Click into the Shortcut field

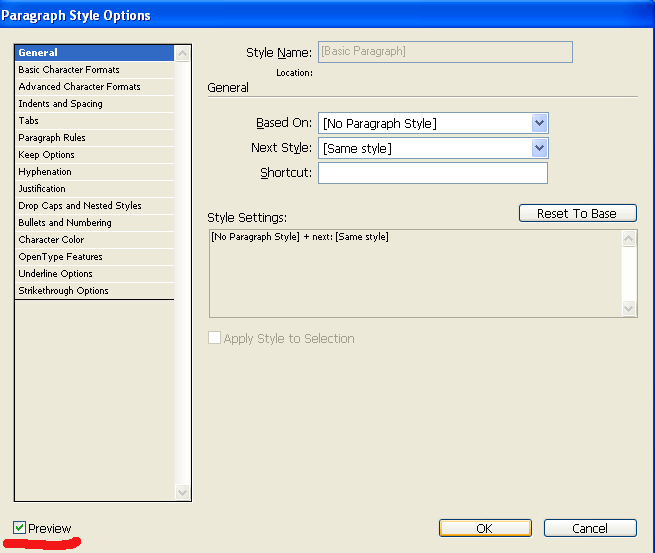coord(433,173)
